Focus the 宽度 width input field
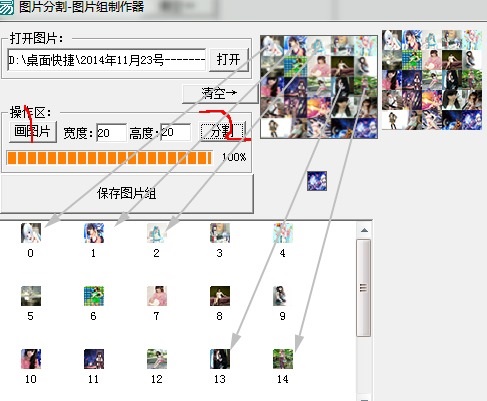Screen dimensions: 487x401 click(111, 133)
